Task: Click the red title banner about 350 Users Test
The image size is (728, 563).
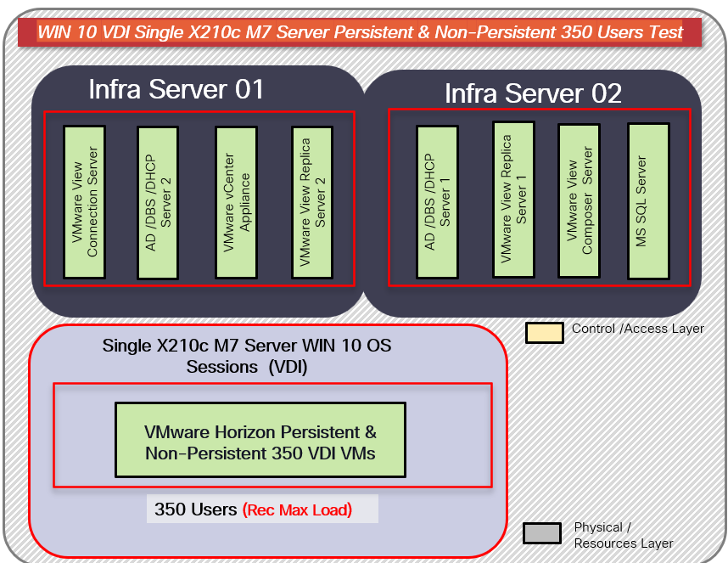Action: (360, 32)
